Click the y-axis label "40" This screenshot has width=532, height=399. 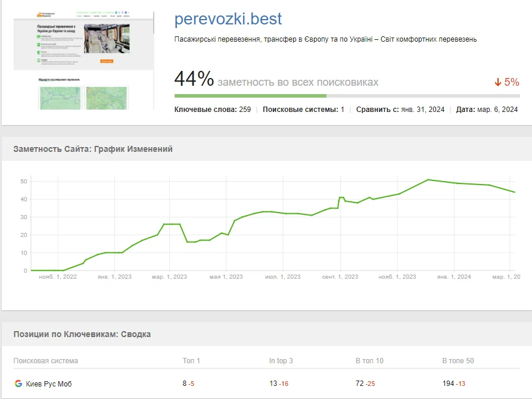24,199
